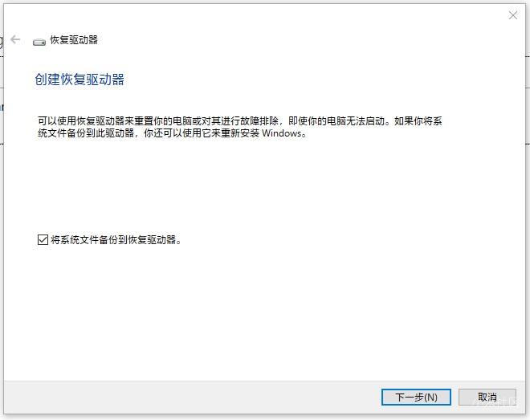This screenshot has width=530, height=420.
Task: Click the back arrow icon
Action: point(15,39)
